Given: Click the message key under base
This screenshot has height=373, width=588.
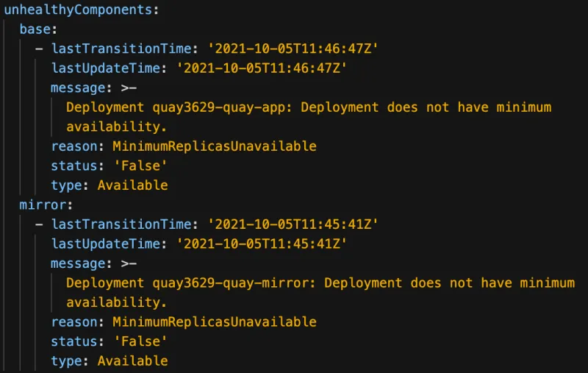Looking at the screenshot, I should [77, 88].
